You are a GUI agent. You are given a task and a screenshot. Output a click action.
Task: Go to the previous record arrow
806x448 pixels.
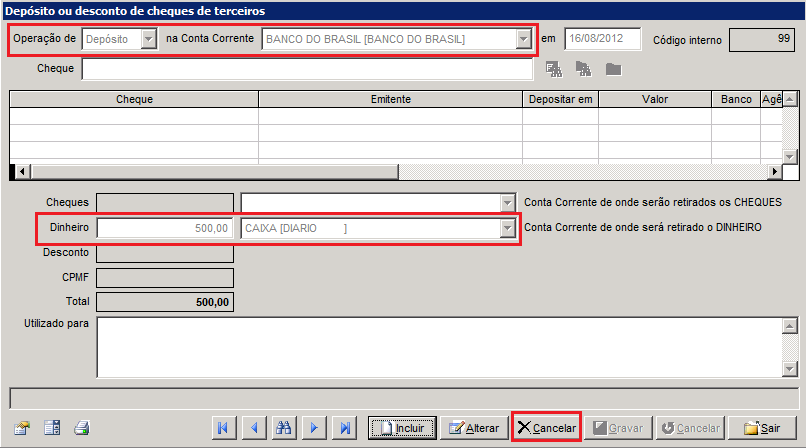click(x=254, y=427)
